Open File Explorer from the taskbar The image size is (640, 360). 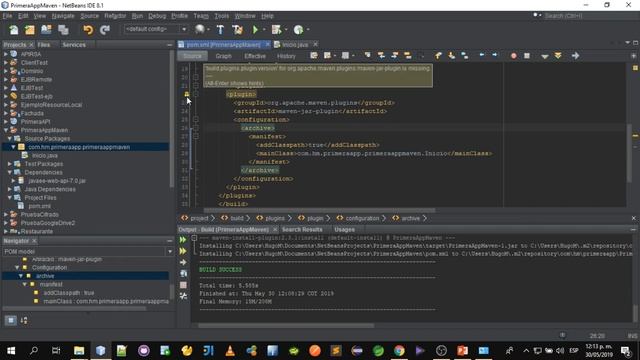click(79, 351)
